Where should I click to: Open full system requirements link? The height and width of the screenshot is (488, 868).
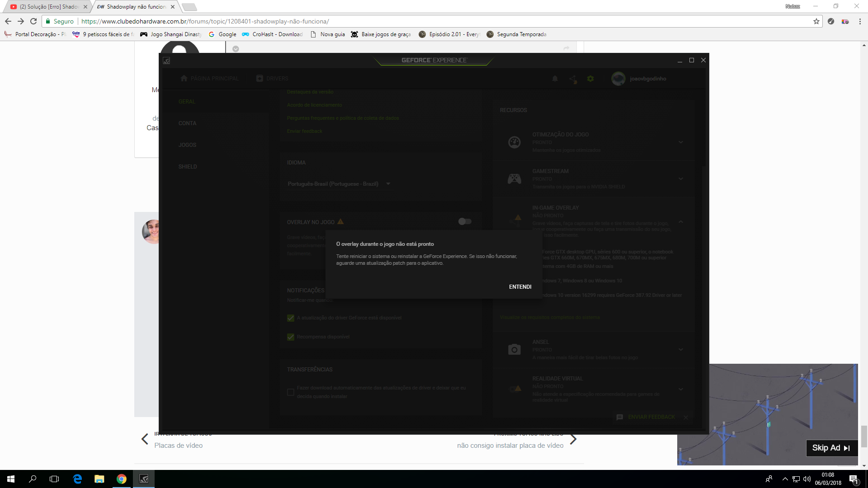tap(550, 317)
